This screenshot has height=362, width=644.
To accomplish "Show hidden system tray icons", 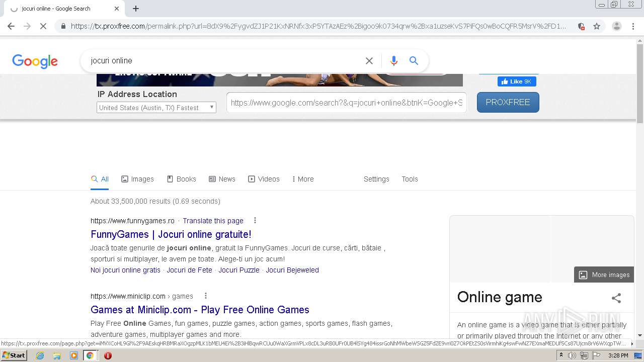I will (561, 355).
